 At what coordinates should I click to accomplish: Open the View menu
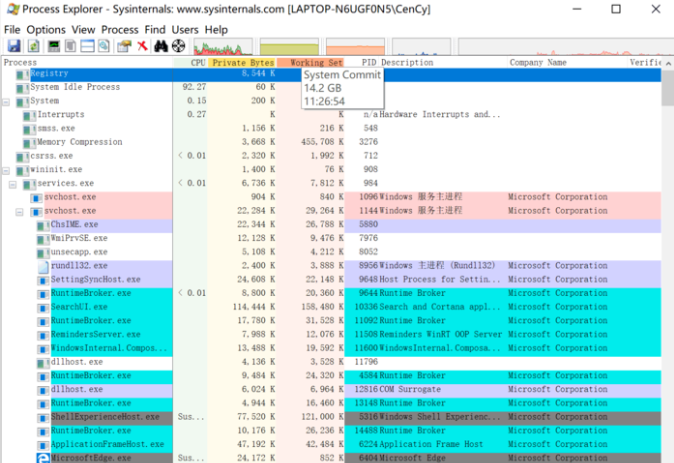83,30
